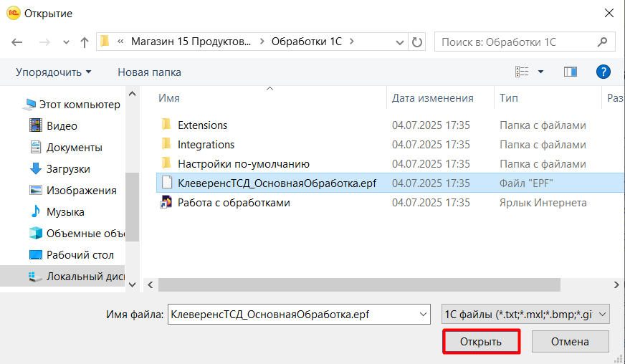Image resolution: width=625 pixels, height=364 pixels.
Task: Select Этот компьютер in navigation tree
Action: [x=72, y=105]
